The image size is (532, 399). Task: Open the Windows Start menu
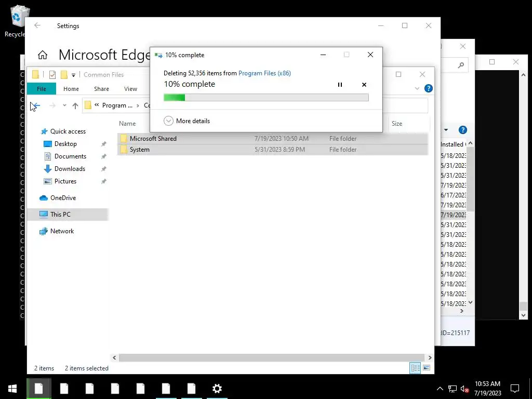(12, 389)
